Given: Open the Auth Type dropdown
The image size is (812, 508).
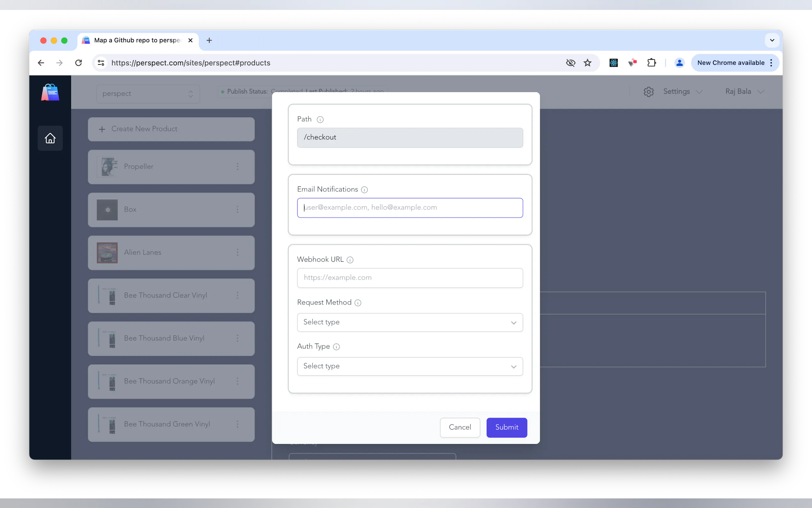Looking at the screenshot, I should pos(410,366).
